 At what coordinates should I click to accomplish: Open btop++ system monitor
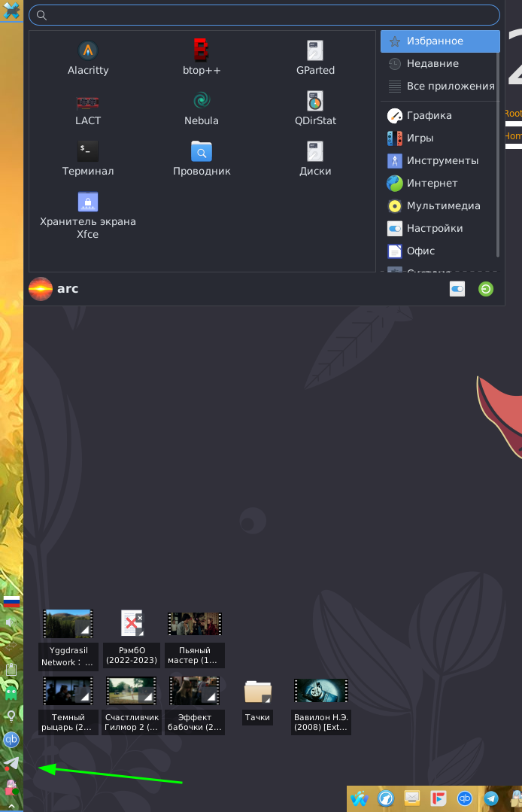point(201,59)
